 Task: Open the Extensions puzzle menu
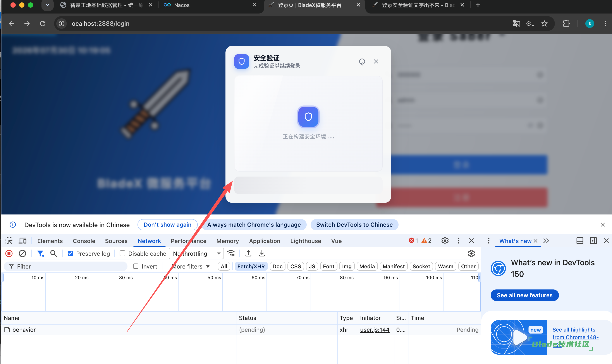point(566,24)
